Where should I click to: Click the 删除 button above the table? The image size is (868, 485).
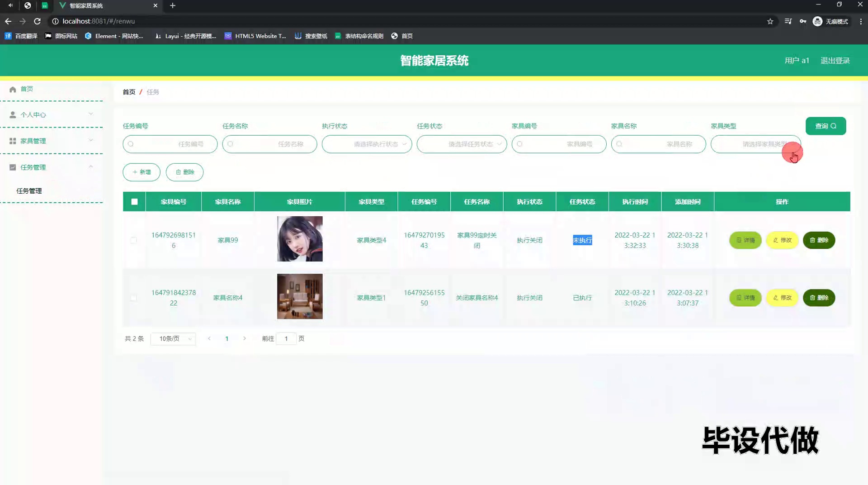184,172
